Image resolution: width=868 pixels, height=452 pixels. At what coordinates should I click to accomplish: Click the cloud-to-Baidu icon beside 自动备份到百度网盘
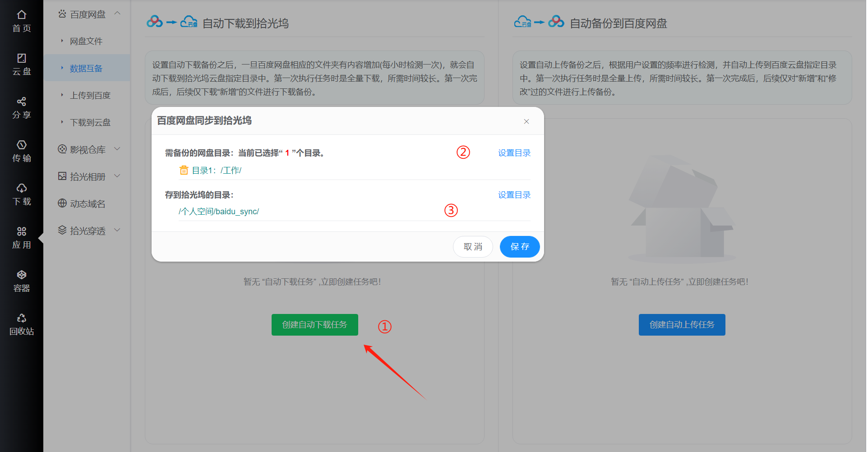coord(539,22)
